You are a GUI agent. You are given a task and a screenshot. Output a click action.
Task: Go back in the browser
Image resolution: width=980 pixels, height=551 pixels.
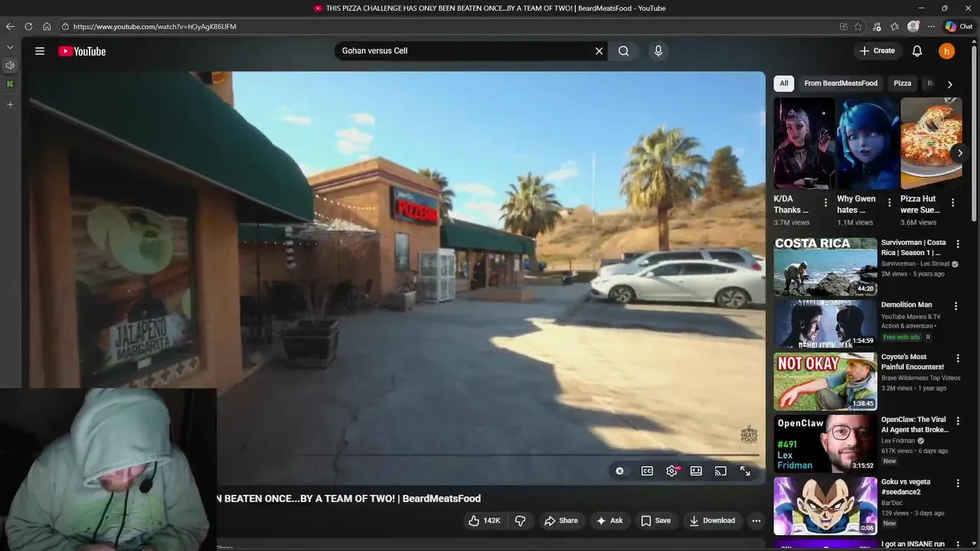10,26
